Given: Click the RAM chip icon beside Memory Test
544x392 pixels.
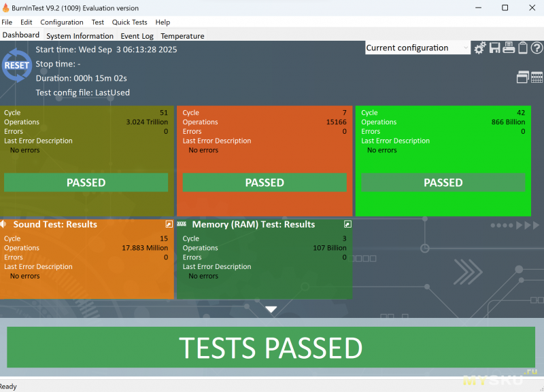Looking at the screenshot, I should 182,224.
